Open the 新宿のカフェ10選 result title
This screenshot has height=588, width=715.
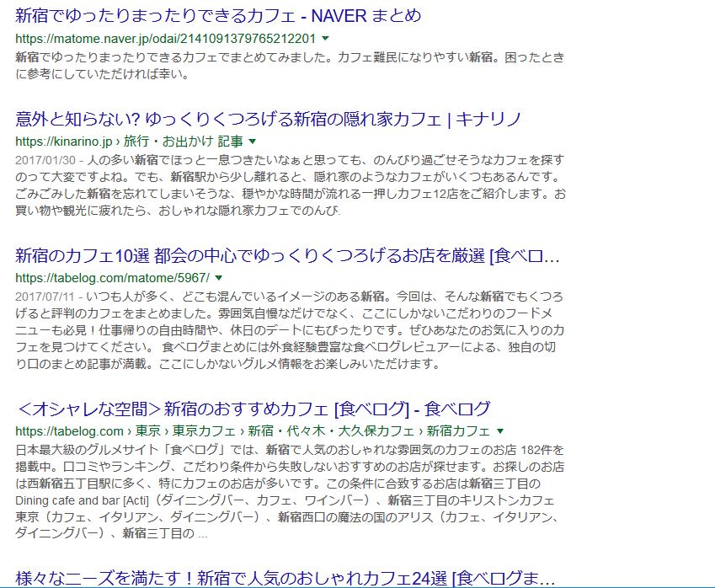[287, 256]
